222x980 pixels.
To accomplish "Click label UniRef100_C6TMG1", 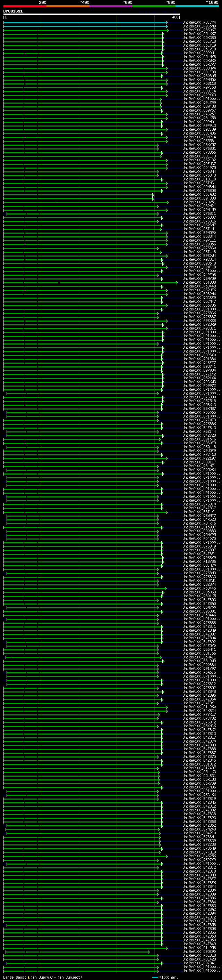I will click(199, 183).
